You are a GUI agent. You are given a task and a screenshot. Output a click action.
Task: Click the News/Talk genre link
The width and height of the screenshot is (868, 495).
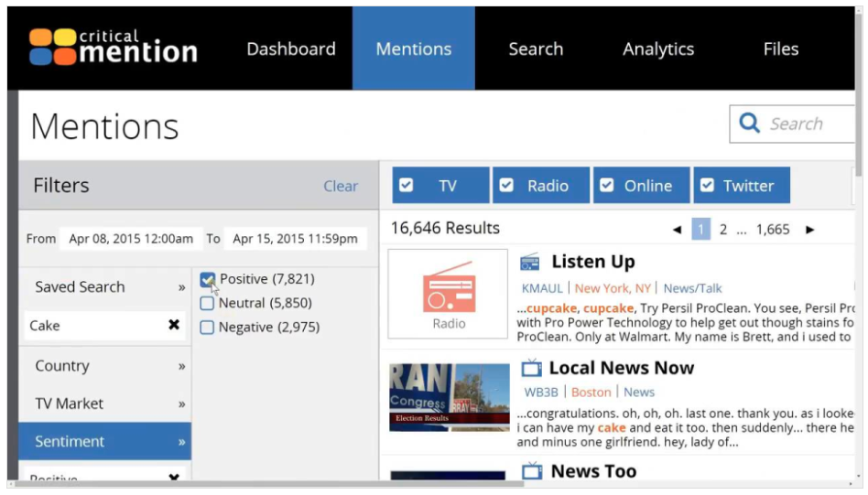pyautogui.click(x=692, y=288)
